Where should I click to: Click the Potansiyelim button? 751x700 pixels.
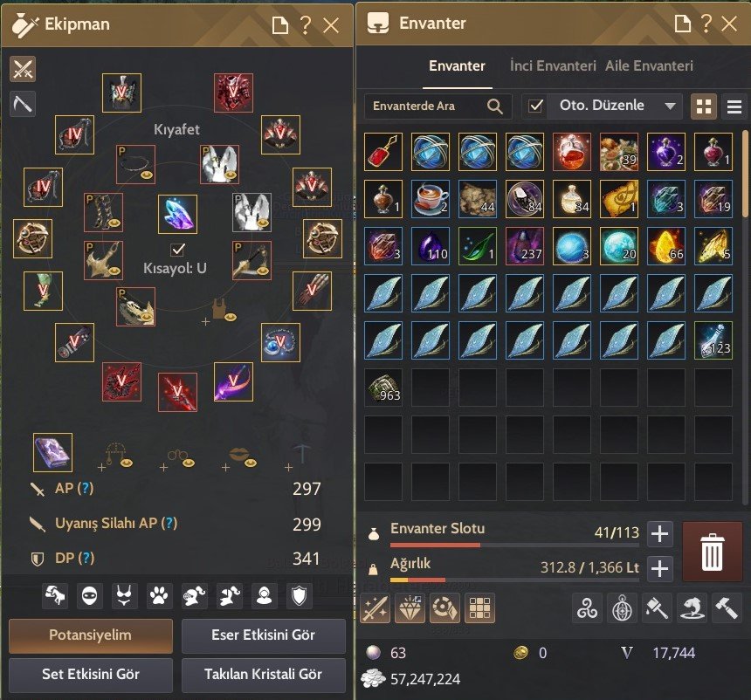[x=91, y=635]
